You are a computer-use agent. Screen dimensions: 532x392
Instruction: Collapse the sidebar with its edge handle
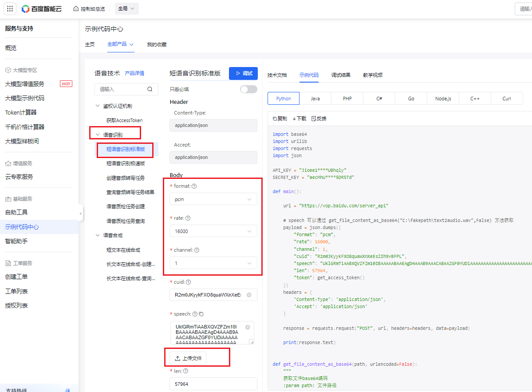80,214
